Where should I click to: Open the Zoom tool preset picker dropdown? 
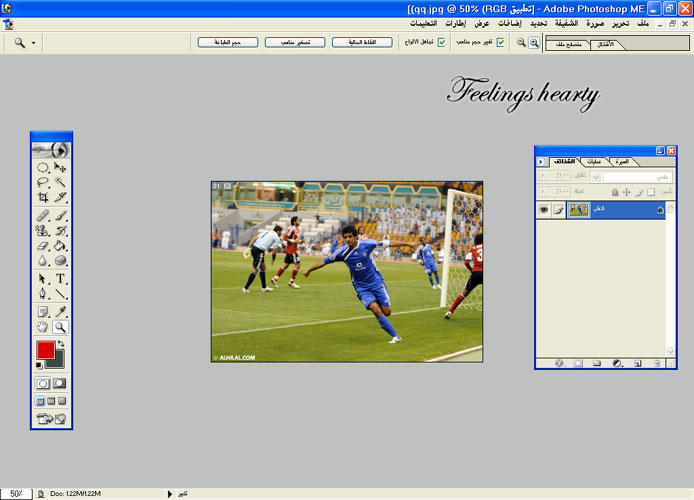[x=34, y=43]
